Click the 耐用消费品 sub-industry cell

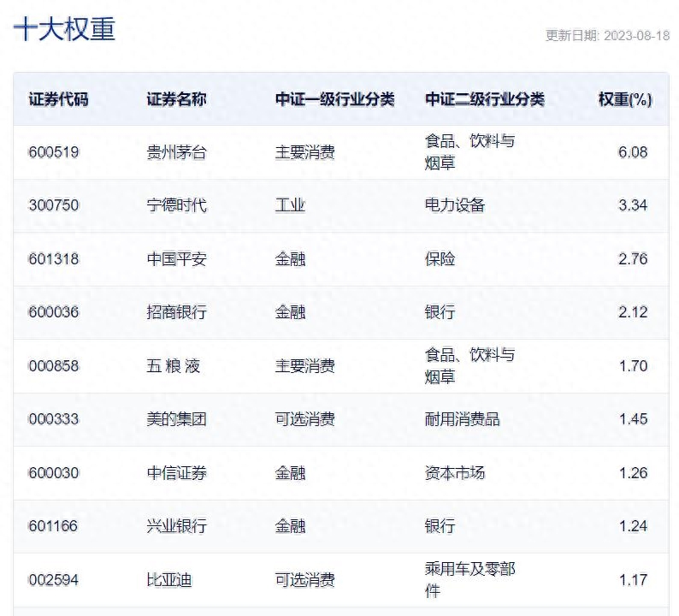(x=462, y=419)
